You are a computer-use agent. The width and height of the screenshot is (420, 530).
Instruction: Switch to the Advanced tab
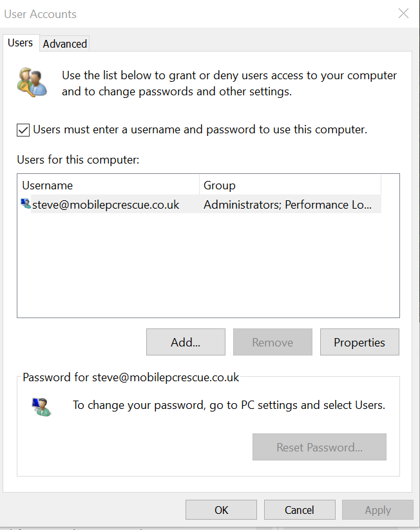coord(64,44)
